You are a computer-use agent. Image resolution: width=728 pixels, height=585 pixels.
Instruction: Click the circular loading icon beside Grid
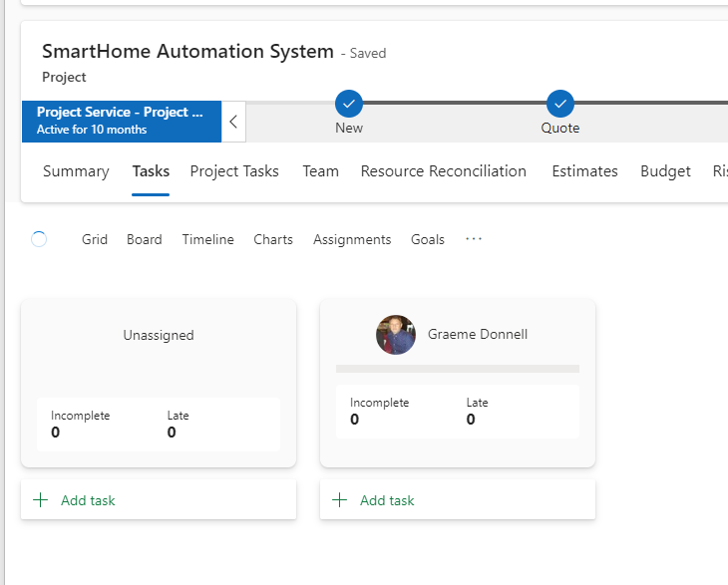point(39,239)
